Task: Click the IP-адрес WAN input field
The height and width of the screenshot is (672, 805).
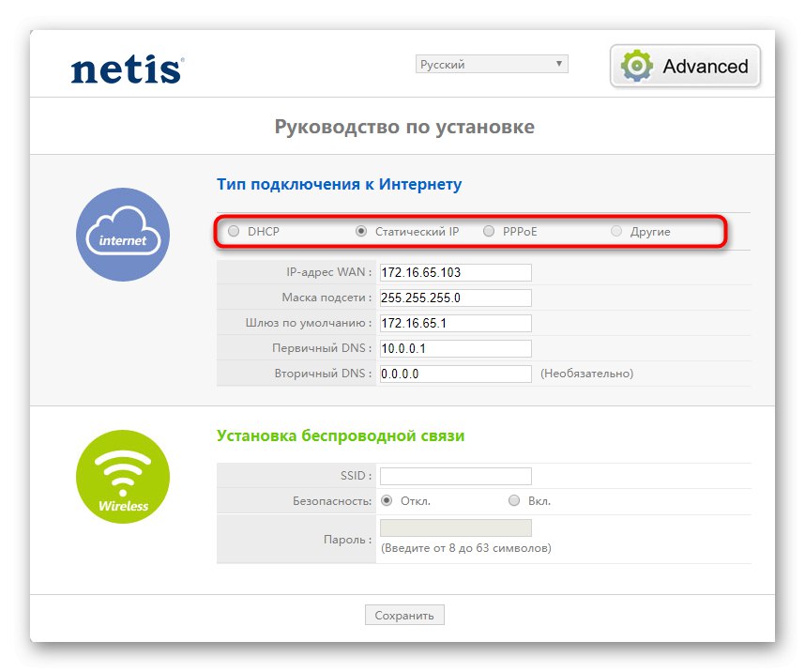Action: 454,272
